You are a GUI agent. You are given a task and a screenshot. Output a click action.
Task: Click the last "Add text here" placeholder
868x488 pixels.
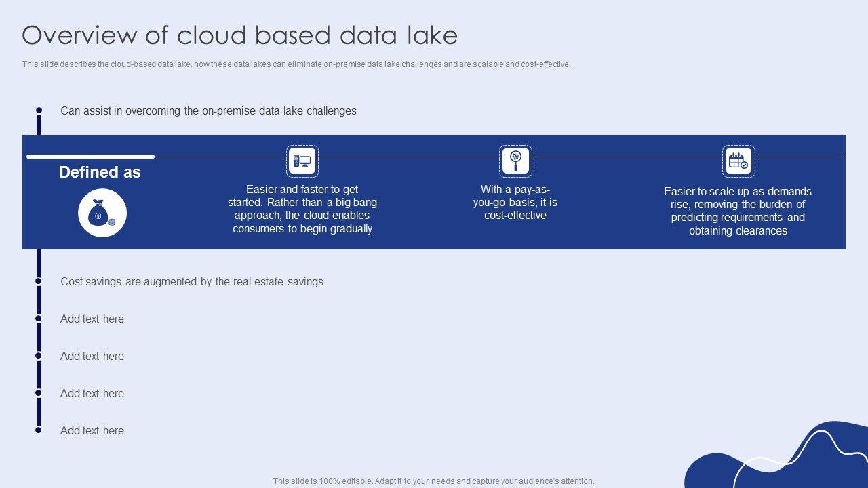92,430
